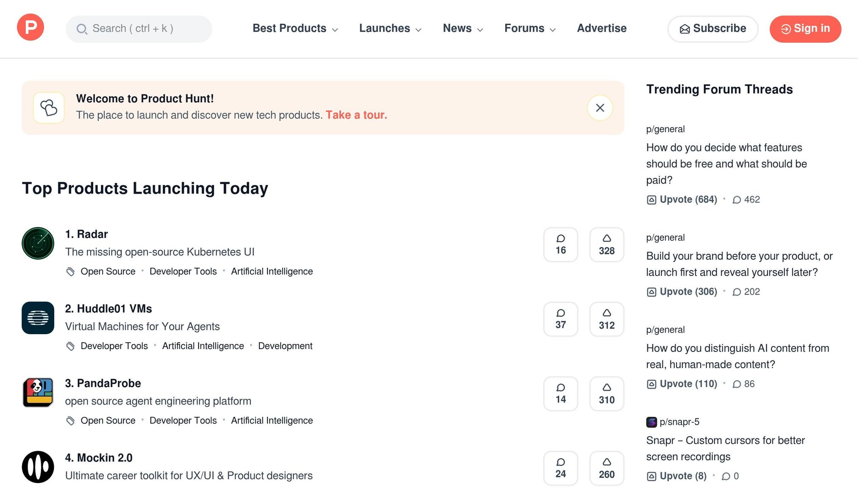
Task: Dismiss the welcome banner
Action: coord(600,108)
